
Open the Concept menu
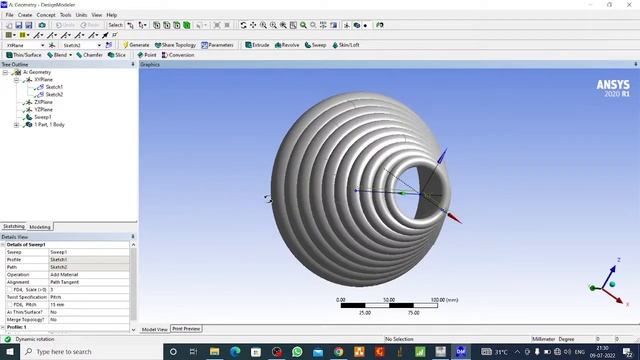[46, 15]
